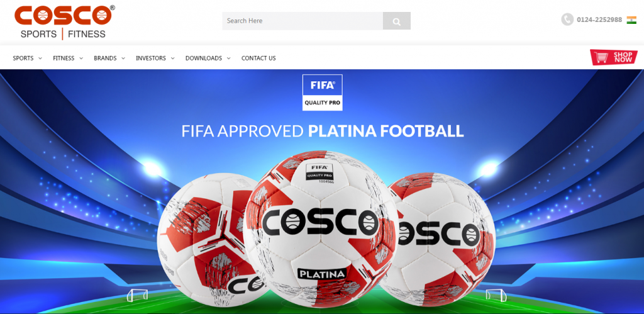The image size is (644, 314).
Task: Select the Investors menu label
Action: pyautogui.click(x=151, y=59)
